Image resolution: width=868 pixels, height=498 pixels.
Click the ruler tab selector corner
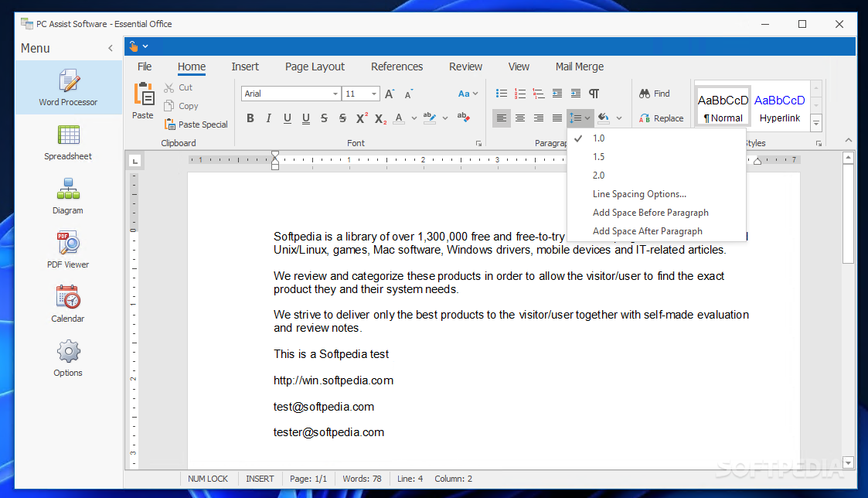coord(135,161)
